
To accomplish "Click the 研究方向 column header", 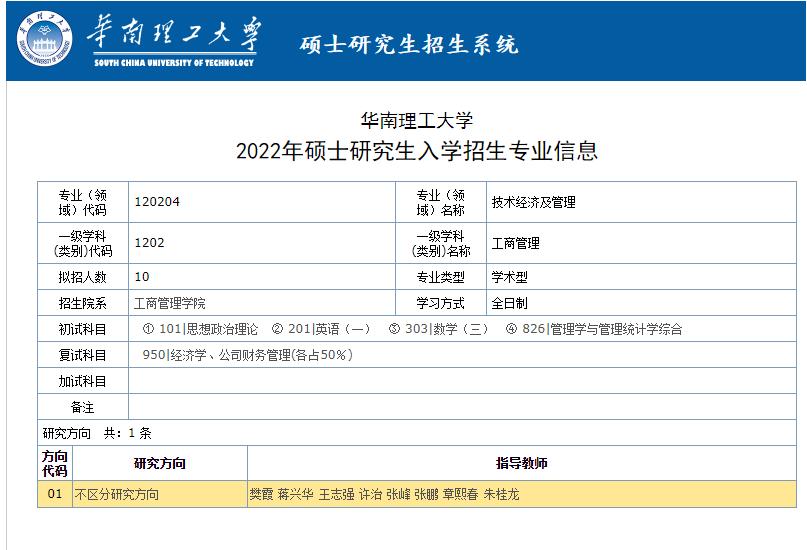I will coord(160,463).
